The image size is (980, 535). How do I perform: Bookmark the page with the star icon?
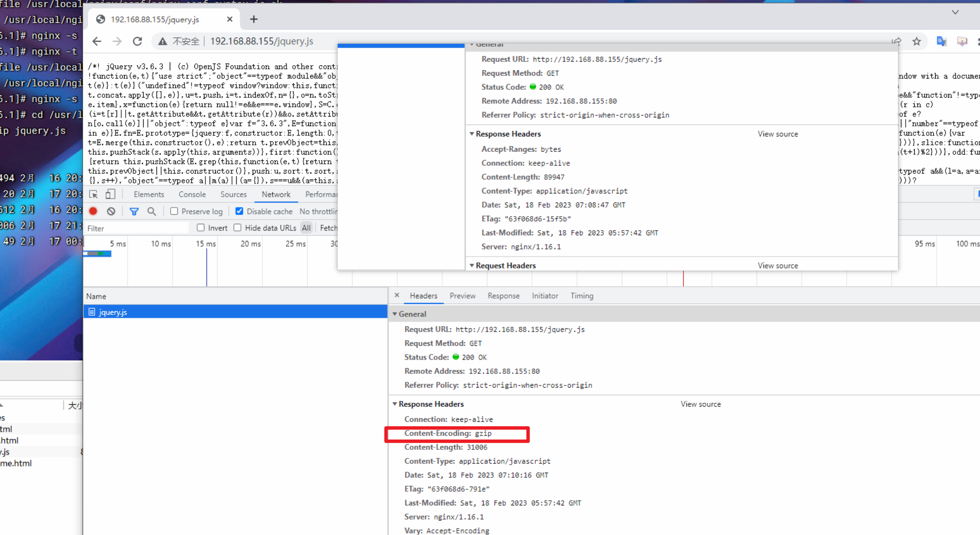pyautogui.click(x=917, y=41)
